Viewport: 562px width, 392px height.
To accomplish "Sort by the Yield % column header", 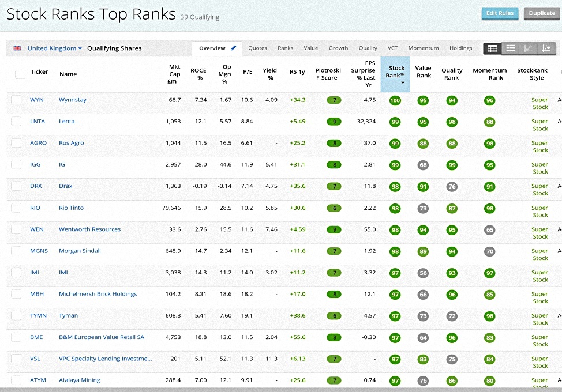I will point(270,74).
